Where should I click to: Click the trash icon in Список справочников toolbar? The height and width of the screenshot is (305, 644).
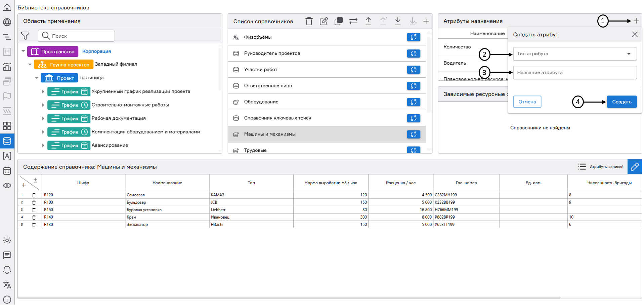click(309, 22)
